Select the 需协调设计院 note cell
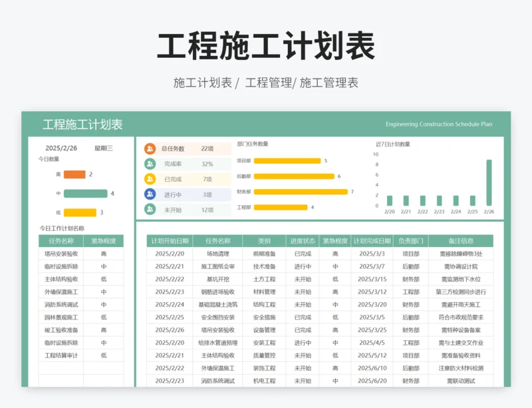This screenshot has width=532, height=408. pos(461,267)
